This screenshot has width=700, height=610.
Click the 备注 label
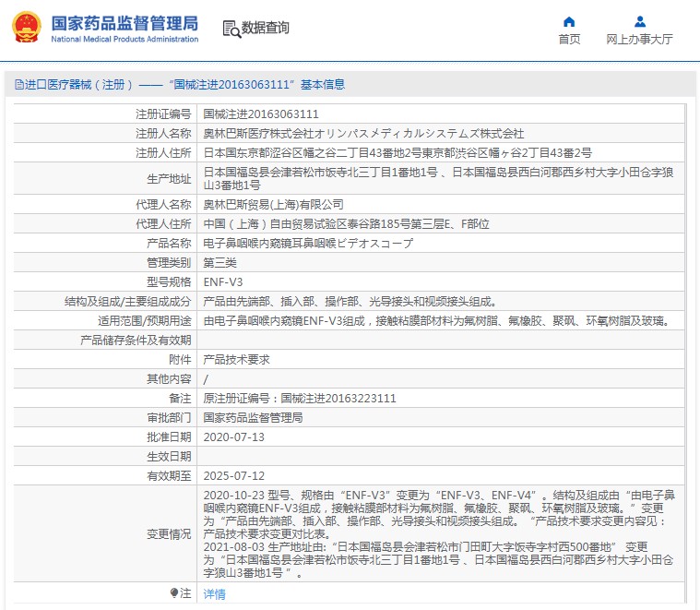pyautogui.click(x=180, y=399)
